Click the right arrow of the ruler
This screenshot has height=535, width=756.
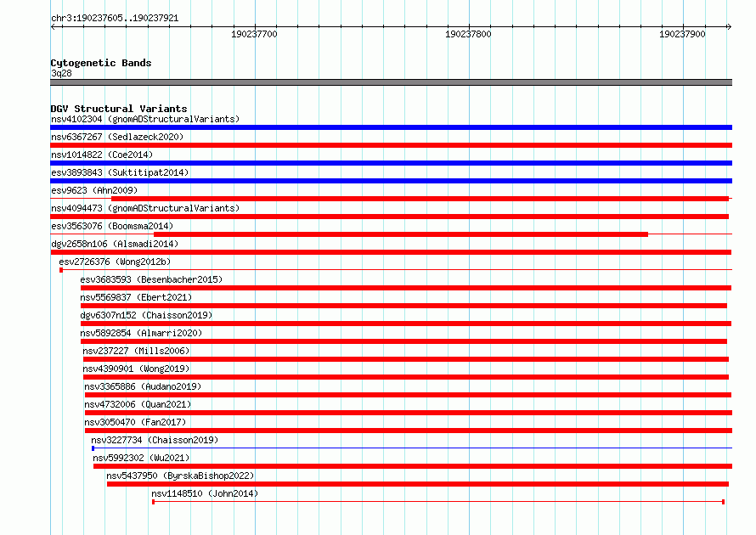729,26
